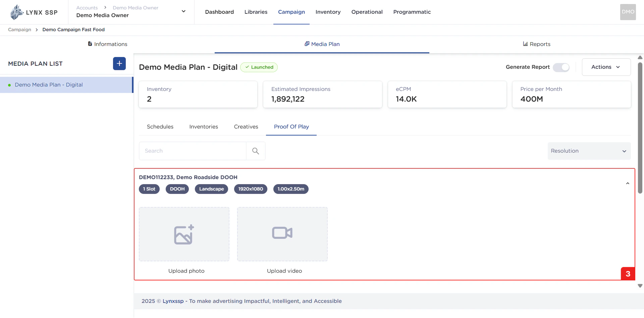Screen dimensions: 644x318
Task: Collapse the DEMO112233 Roadside DOOH section
Action: (628, 183)
